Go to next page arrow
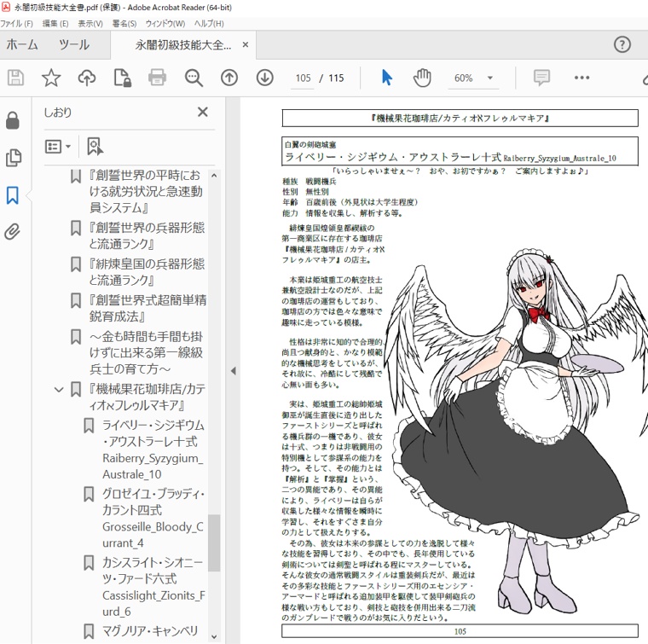 click(x=264, y=78)
